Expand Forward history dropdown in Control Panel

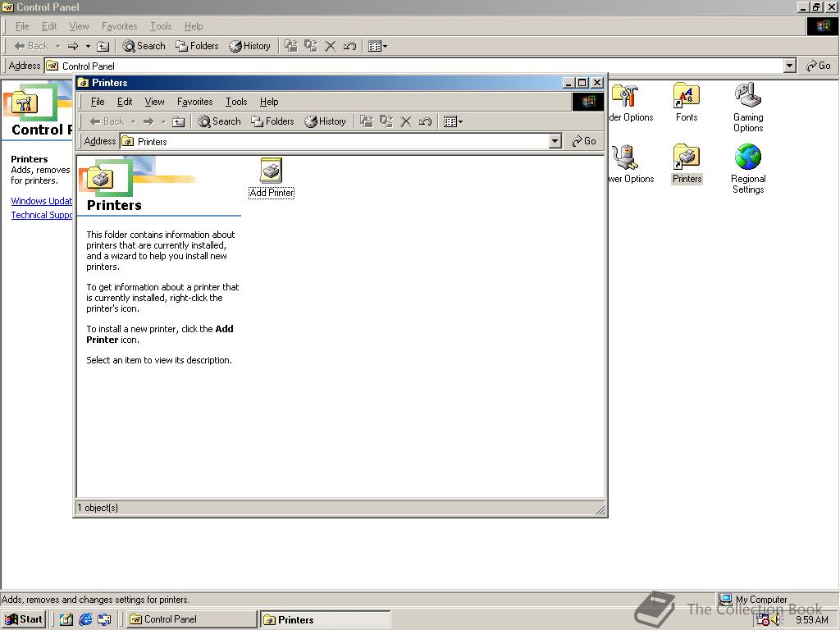pyautogui.click(x=88, y=46)
